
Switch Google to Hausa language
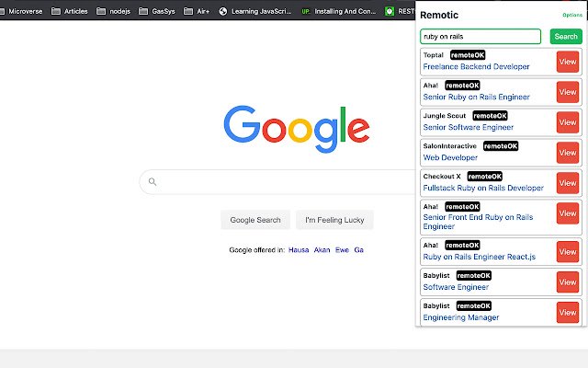[299, 250]
